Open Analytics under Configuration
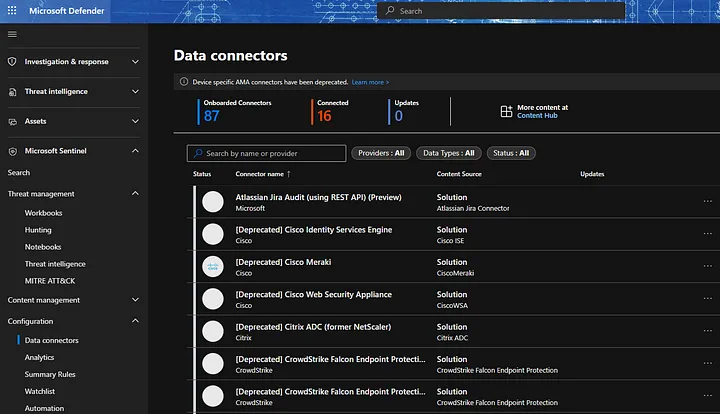Viewport: 720px width, 414px height. 39,357
